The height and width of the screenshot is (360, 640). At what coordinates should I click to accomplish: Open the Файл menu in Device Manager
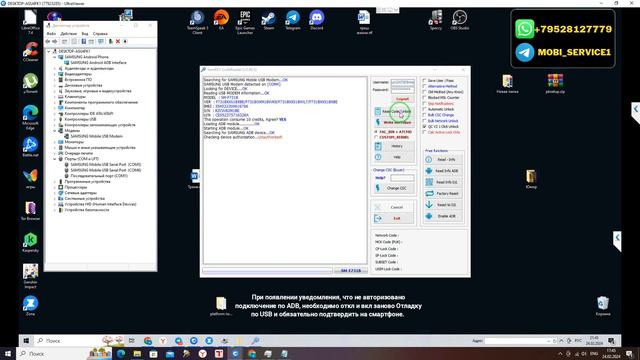click(x=51, y=34)
